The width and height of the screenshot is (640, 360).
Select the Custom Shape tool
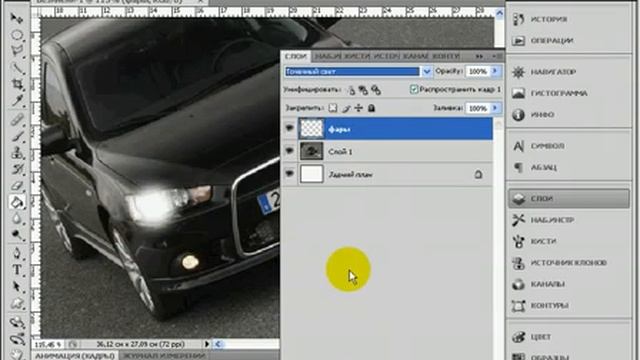point(17,303)
